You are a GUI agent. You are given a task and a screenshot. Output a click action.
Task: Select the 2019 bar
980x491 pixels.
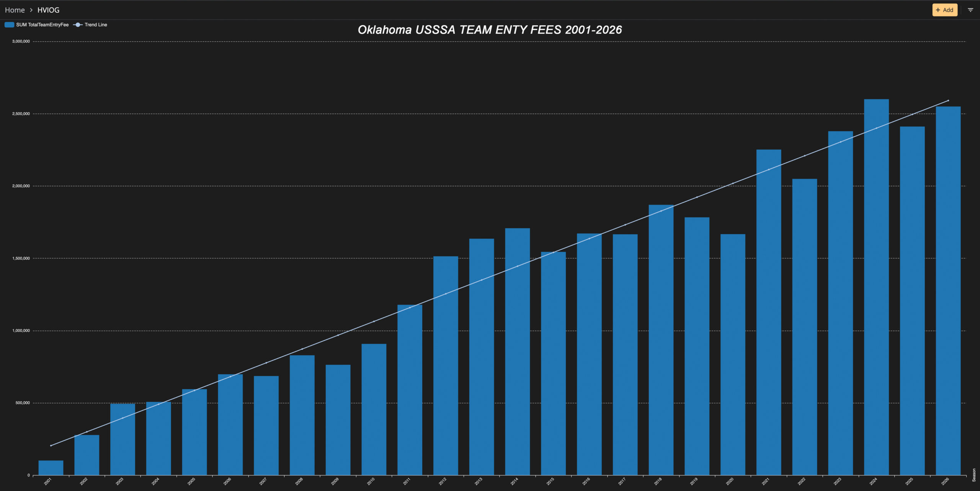point(697,346)
